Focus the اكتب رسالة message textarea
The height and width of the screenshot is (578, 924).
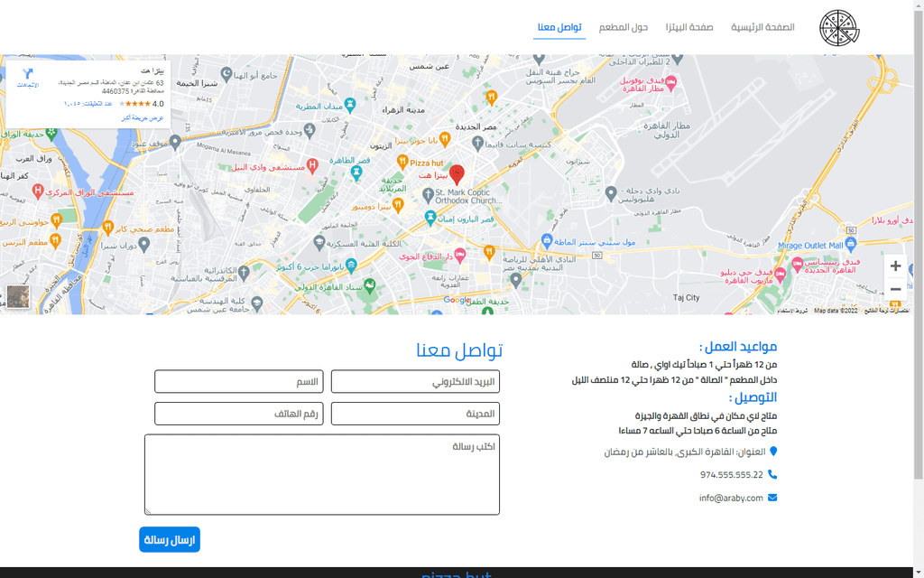322,475
